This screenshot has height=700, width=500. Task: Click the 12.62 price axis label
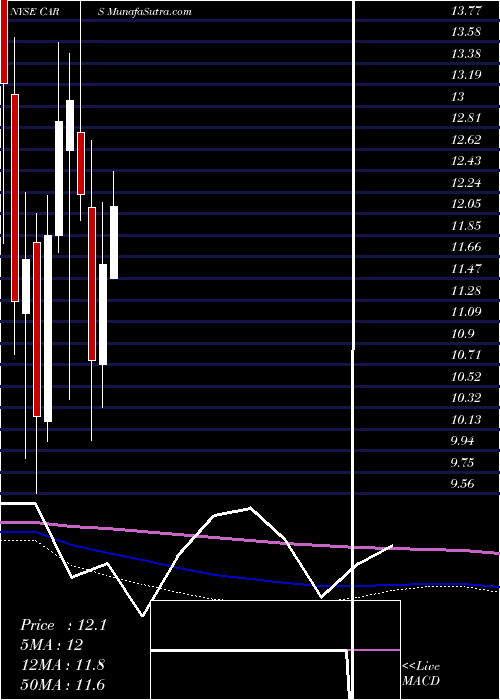467,140
